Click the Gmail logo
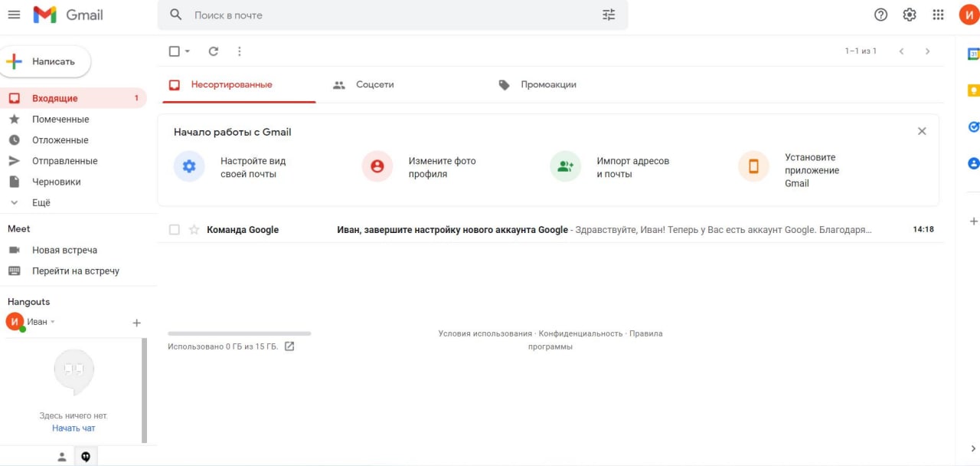 (68, 15)
